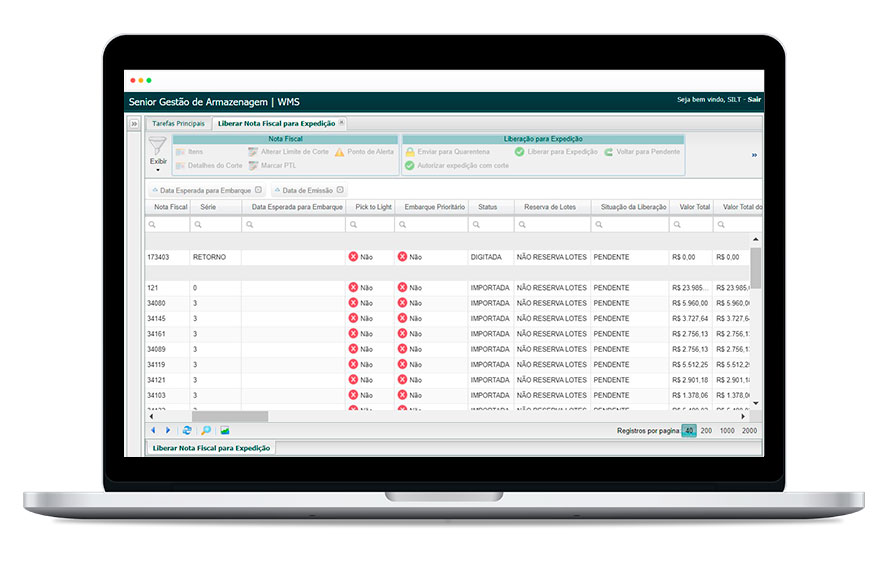
Task: Open Ponto de Alerta warning icon
Action: point(339,152)
